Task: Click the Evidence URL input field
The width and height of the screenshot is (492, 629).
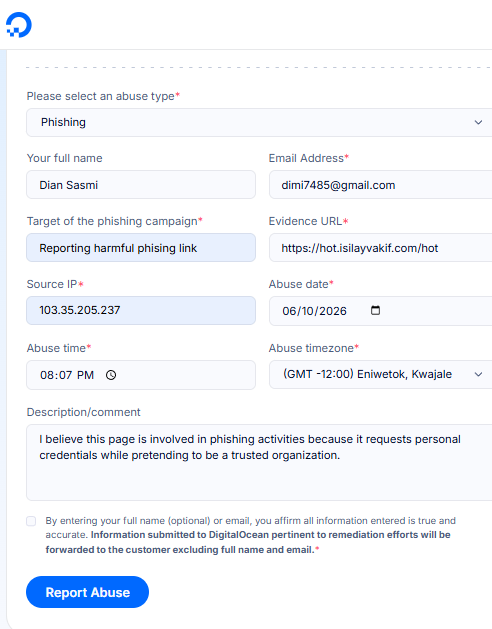Action: coord(380,248)
